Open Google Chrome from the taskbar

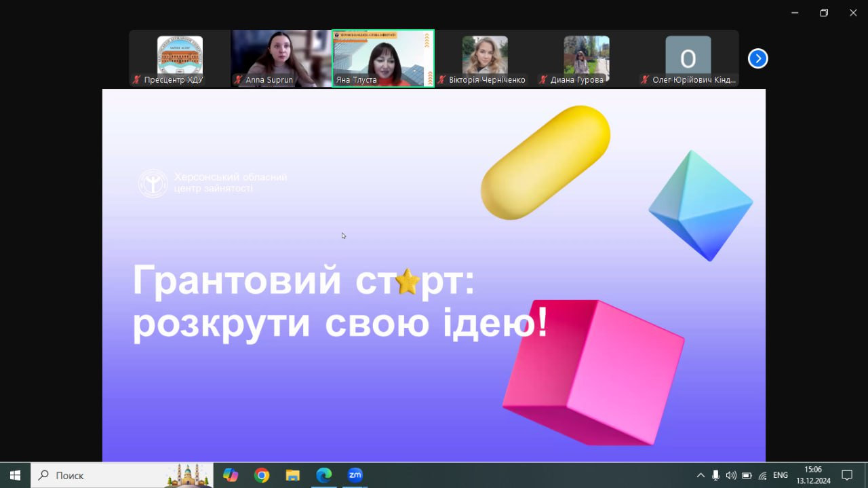262,475
